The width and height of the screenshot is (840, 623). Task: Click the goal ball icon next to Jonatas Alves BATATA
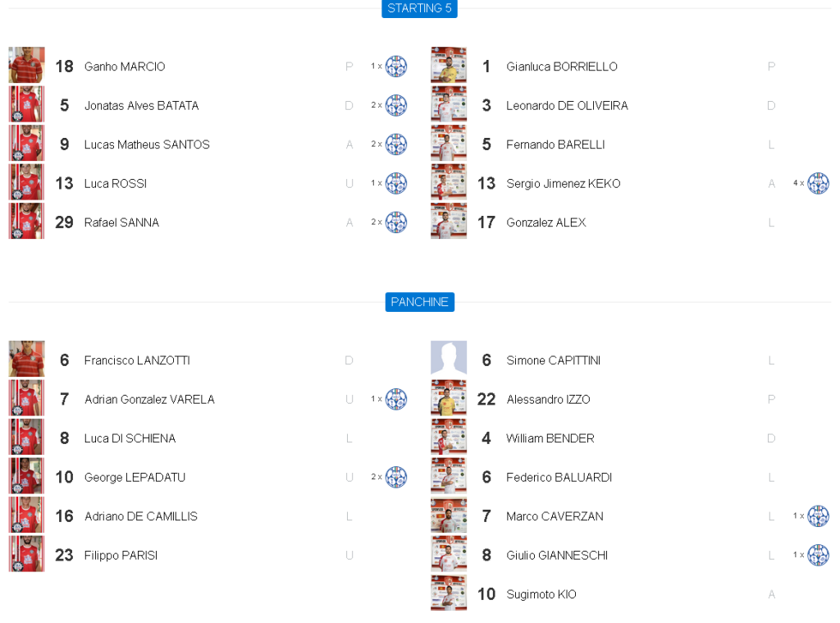pyautogui.click(x=396, y=105)
